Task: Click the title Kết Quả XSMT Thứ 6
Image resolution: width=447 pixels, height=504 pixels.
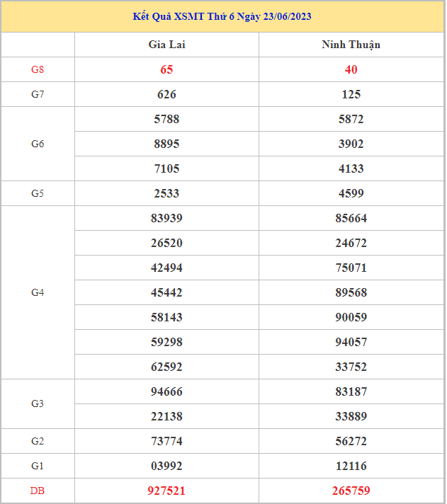Action: tap(222, 16)
